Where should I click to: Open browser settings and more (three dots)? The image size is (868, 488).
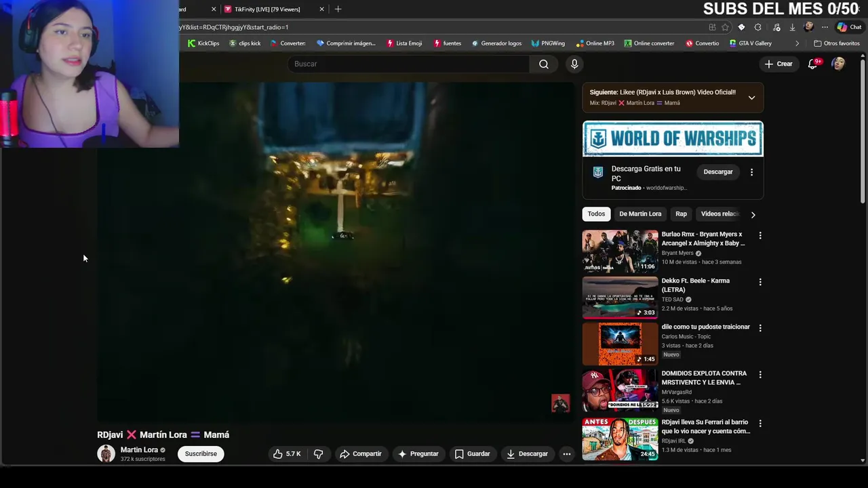click(825, 27)
